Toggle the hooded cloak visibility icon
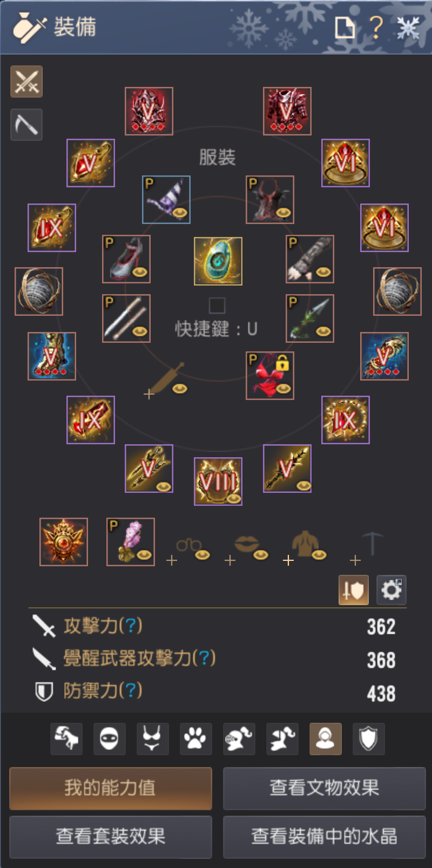The width and height of the screenshot is (432, 868). click(326, 739)
